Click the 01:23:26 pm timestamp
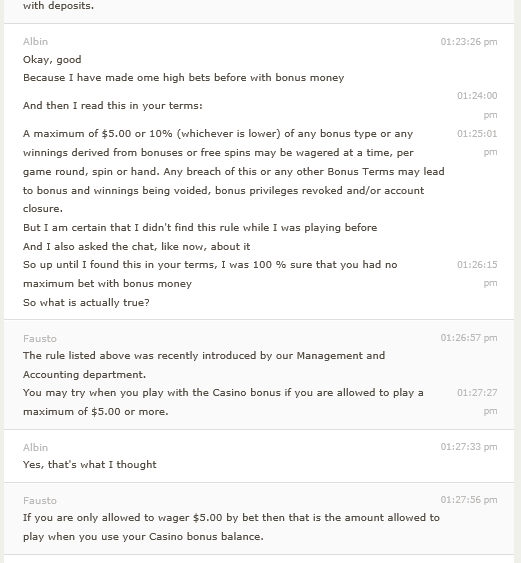 pyautogui.click(x=469, y=42)
